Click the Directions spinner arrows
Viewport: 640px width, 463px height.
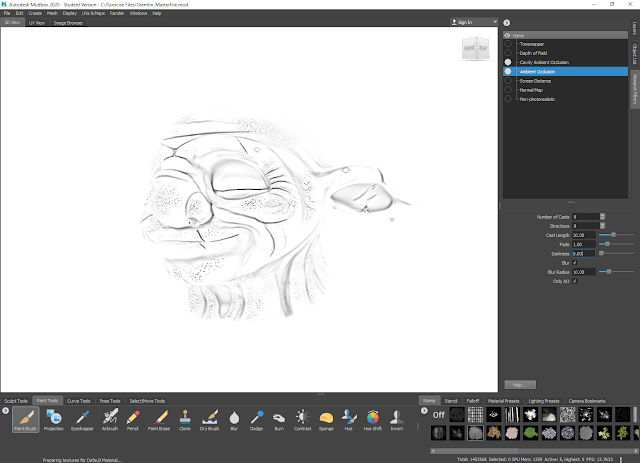(x=602, y=226)
